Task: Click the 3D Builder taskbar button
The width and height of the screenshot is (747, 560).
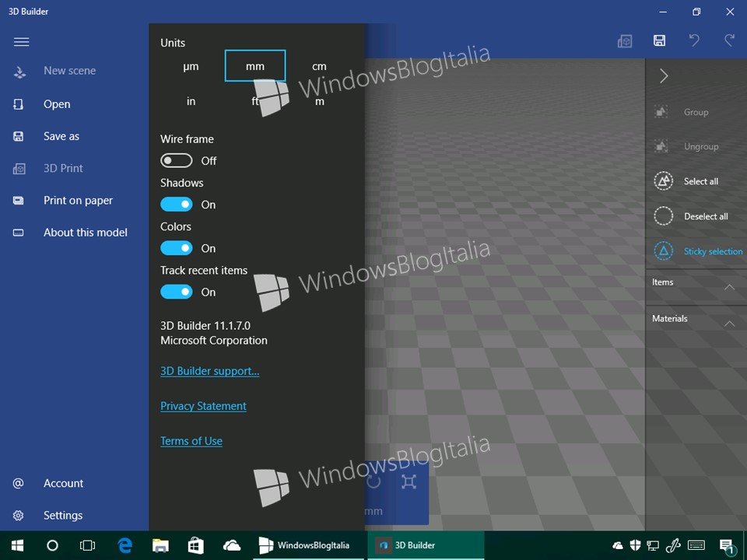Action: click(x=426, y=545)
